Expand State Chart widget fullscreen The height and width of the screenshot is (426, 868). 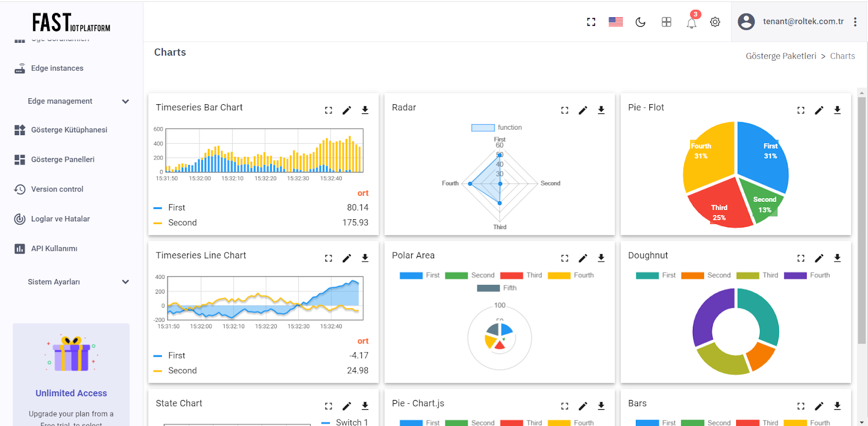(x=329, y=406)
